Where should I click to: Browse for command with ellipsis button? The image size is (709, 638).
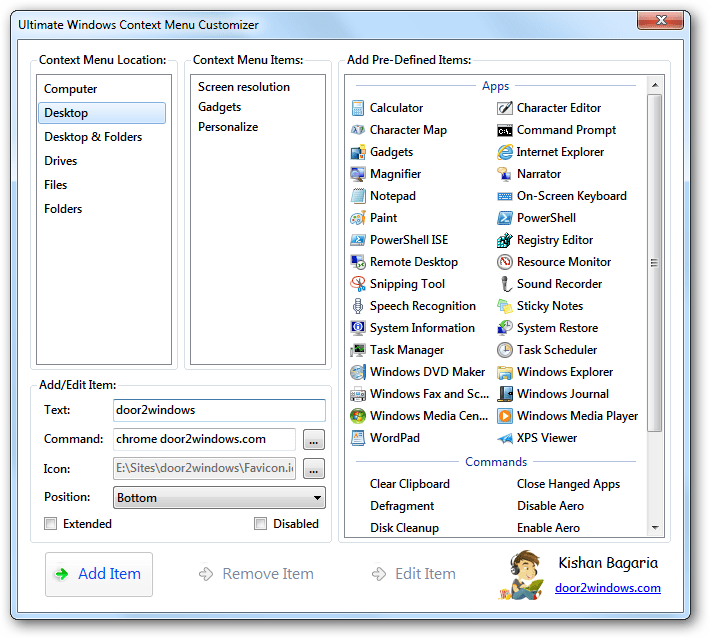tap(314, 440)
